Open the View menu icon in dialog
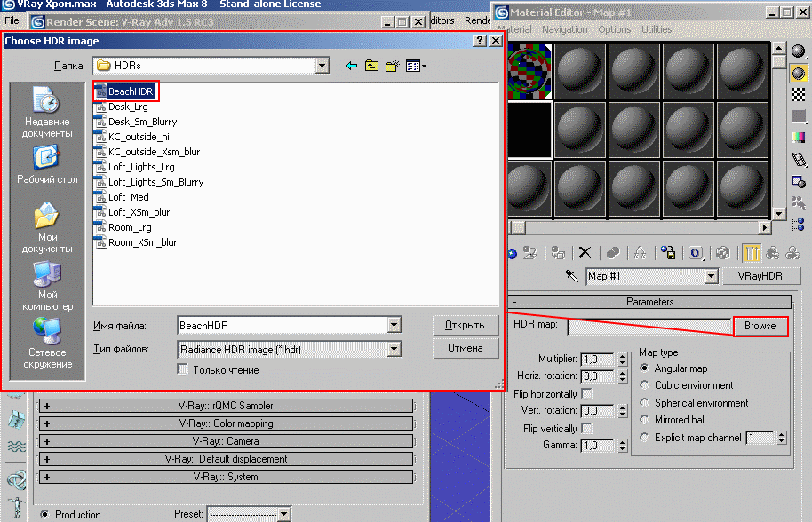 416,66
